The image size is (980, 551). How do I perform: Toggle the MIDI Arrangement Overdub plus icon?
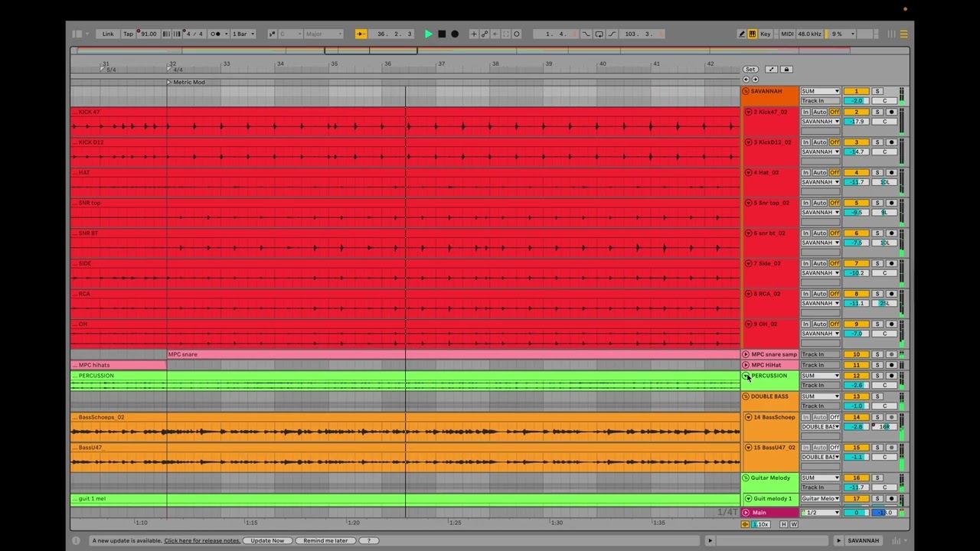pos(474,34)
